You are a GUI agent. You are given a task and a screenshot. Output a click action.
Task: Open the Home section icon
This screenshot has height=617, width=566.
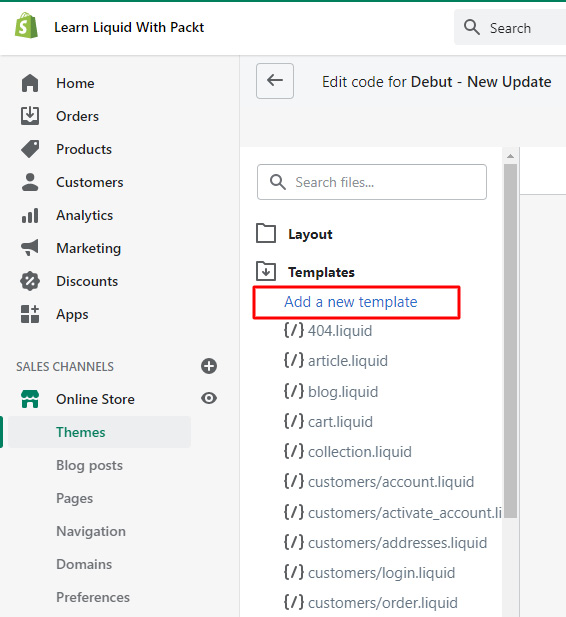pyautogui.click(x=30, y=83)
